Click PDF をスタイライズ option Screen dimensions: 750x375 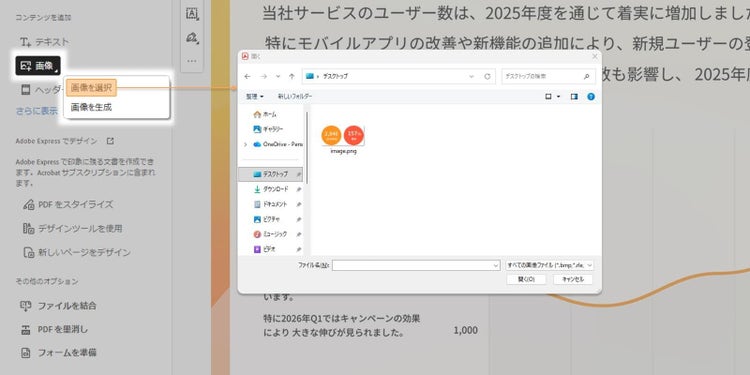tap(68, 205)
